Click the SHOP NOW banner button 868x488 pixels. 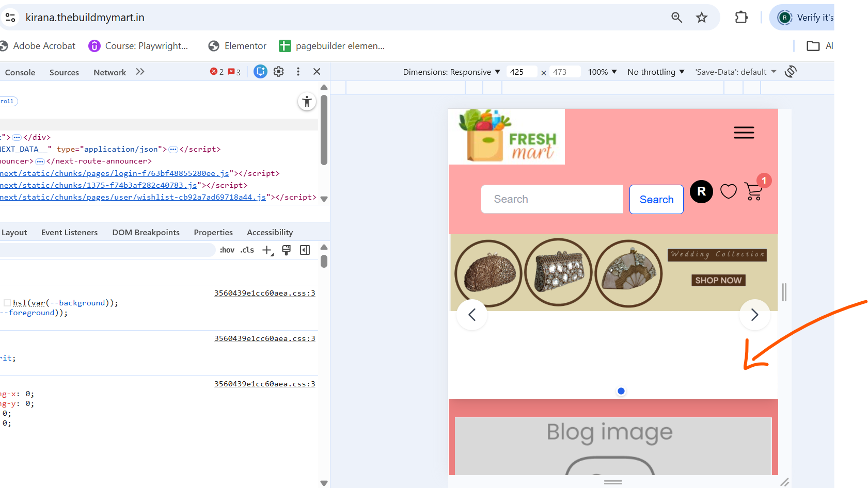(718, 280)
